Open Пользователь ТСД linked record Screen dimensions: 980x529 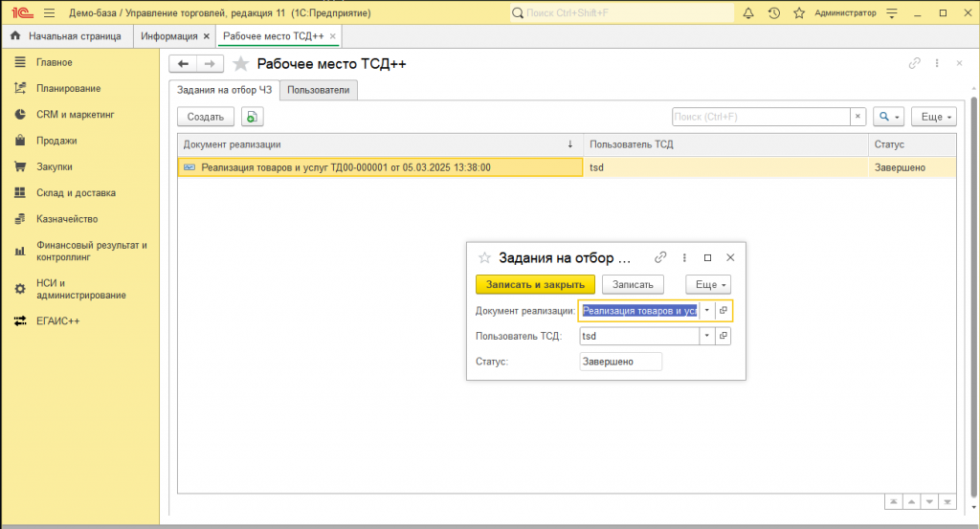point(724,336)
